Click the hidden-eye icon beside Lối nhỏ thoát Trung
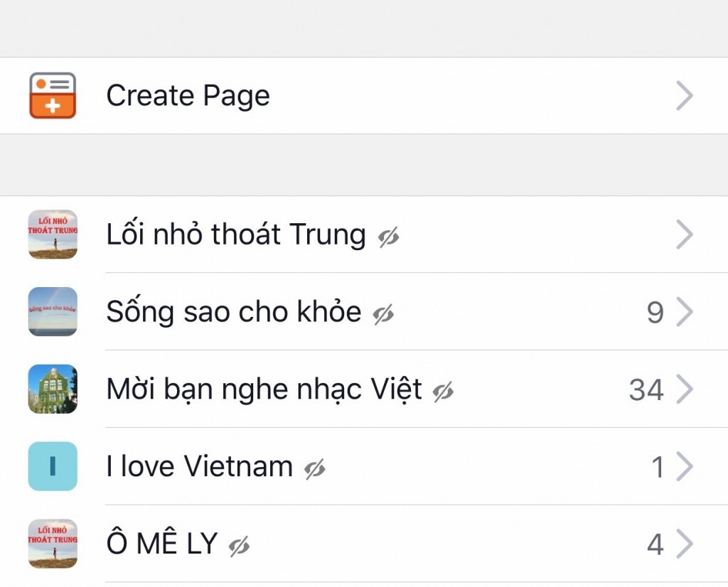The height and width of the screenshot is (587, 728). (388, 237)
